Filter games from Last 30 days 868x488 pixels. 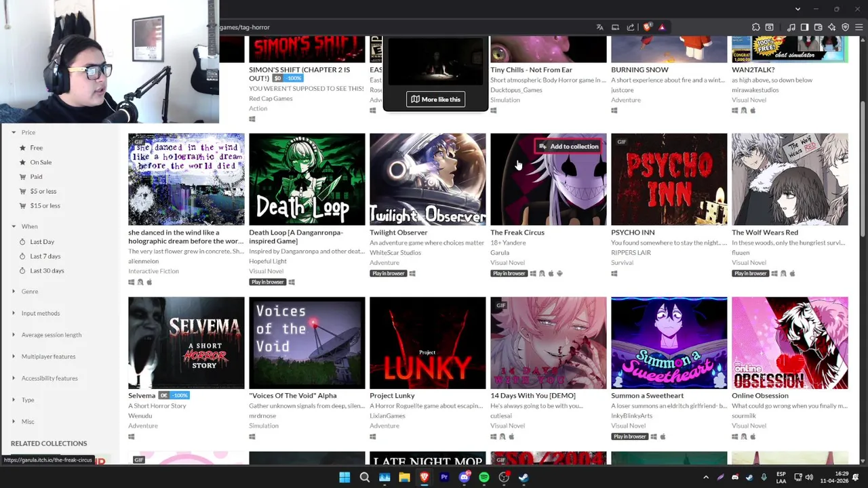pyautogui.click(x=47, y=270)
